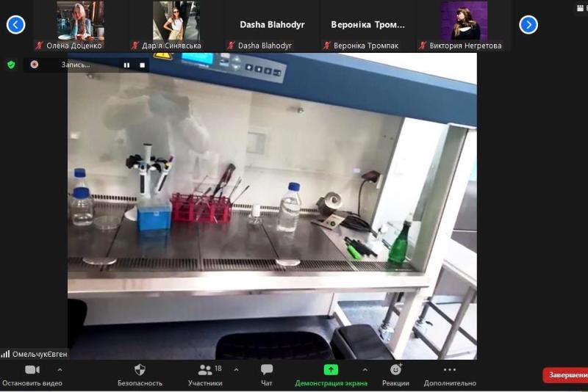Click Запись... recording status text
This screenshot has width=588, height=392.
tap(76, 65)
